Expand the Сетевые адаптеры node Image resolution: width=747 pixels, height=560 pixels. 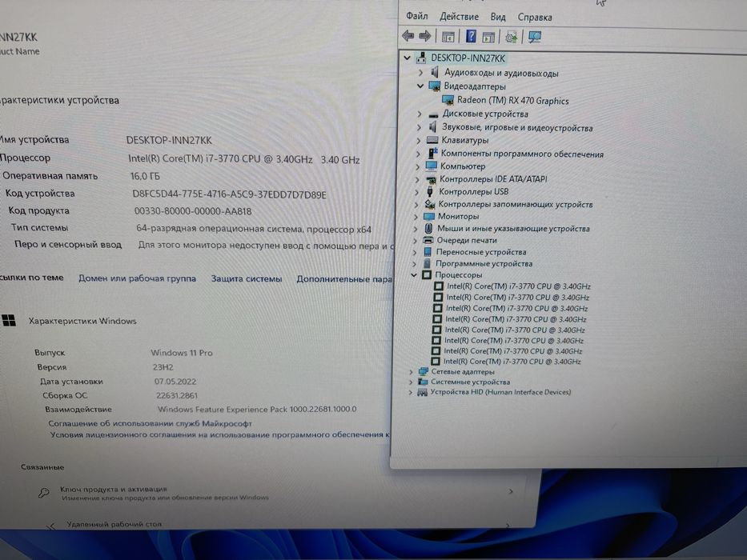(412, 371)
